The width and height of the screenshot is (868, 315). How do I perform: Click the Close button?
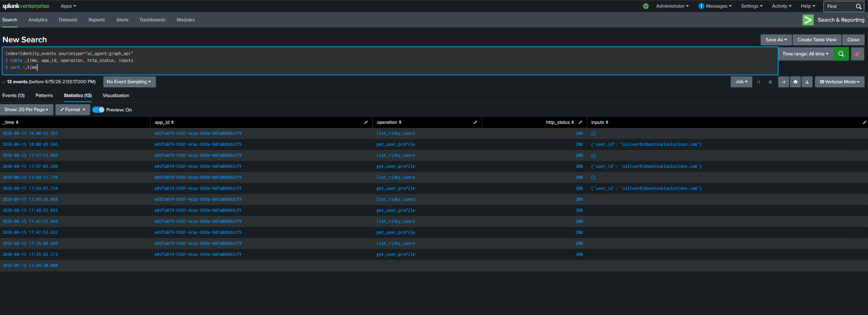point(853,40)
